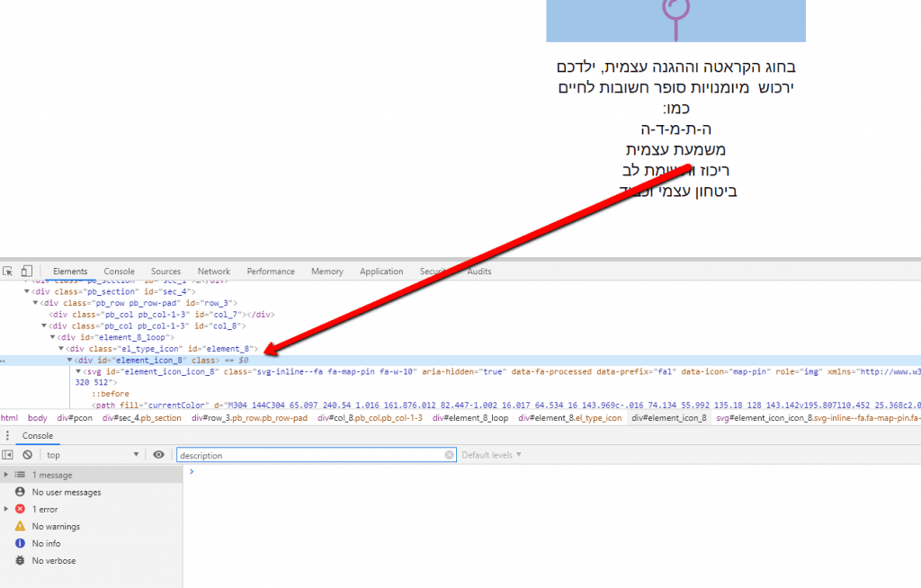Toggle the device toolbar icon
921x588 pixels.
pos(26,271)
